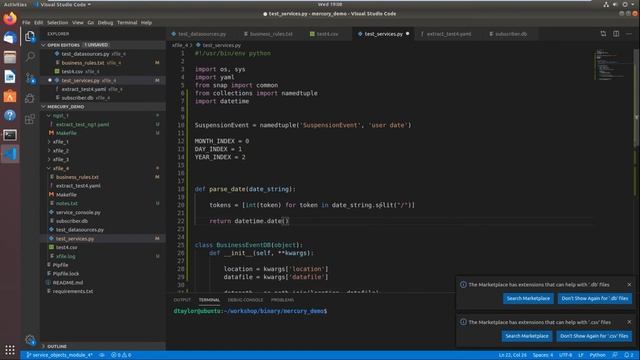Click the git branch service_objects_module_4 indicator
The height and width of the screenshot is (360, 640).
(60, 355)
